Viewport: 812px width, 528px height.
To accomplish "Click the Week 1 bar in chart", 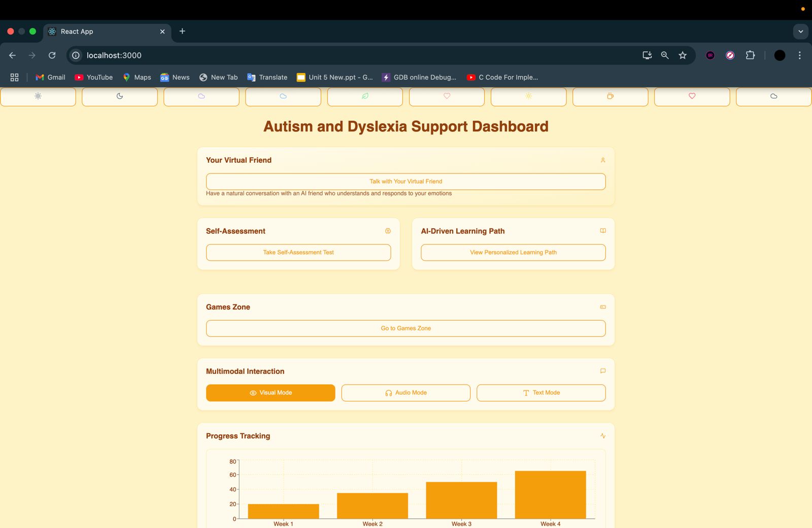I will [284, 511].
